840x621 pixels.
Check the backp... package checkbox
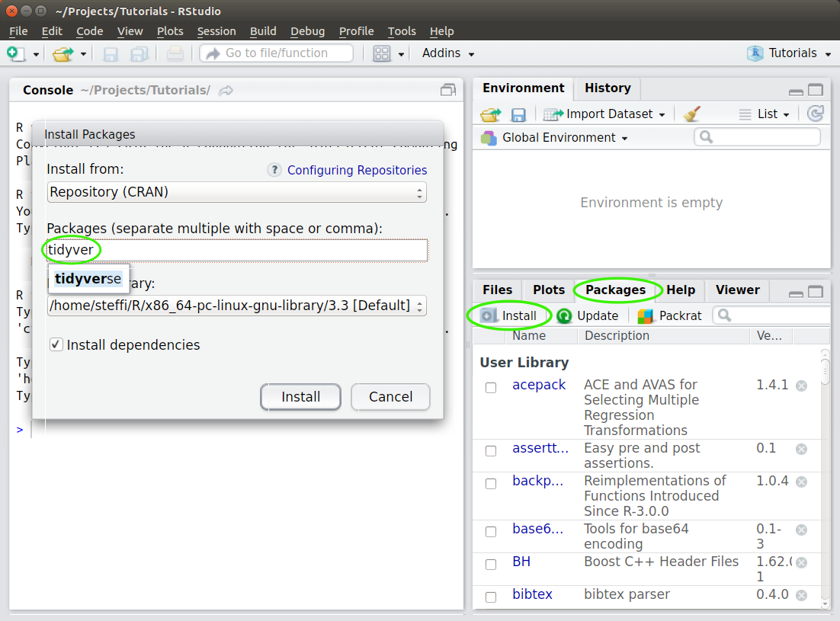(x=491, y=483)
